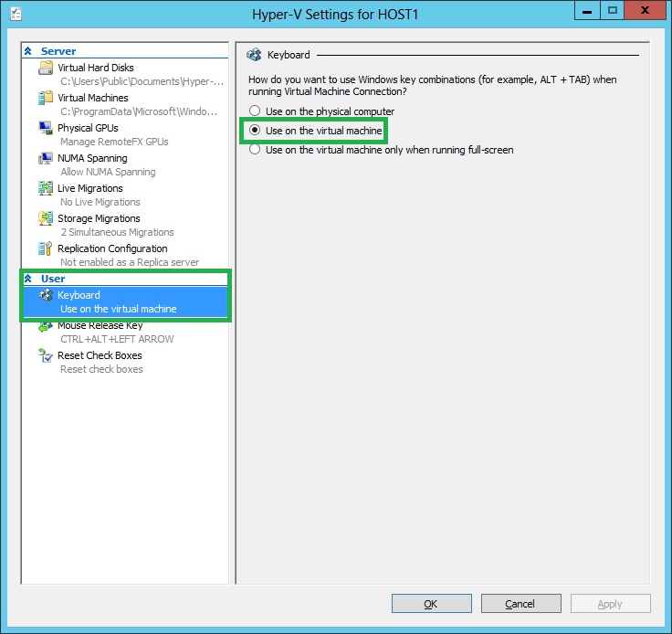Click the Cancel button

pyautogui.click(x=521, y=604)
